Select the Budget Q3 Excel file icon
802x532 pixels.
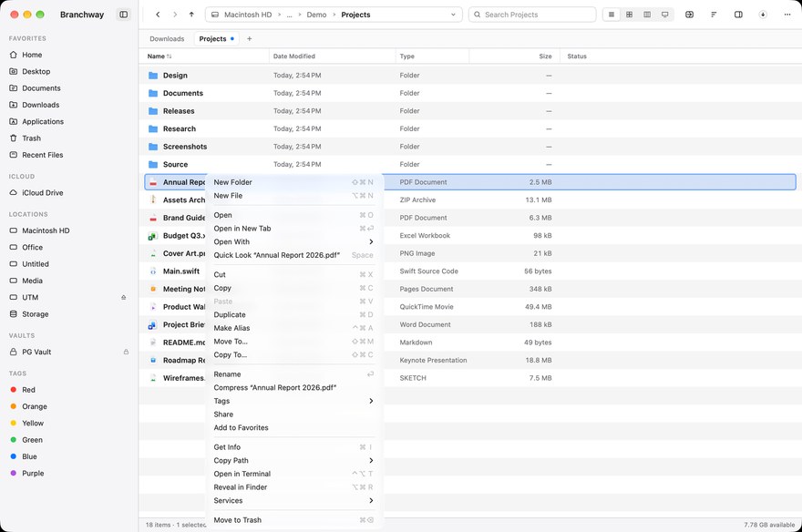pos(152,236)
